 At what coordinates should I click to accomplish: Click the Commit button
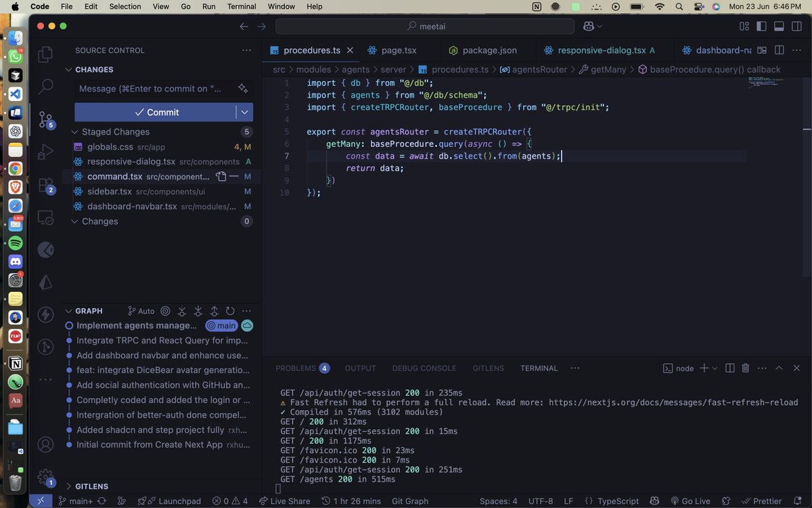[156, 112]
